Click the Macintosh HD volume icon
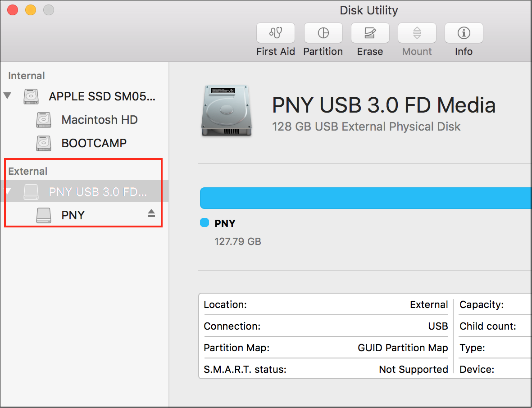The width and height of the screenshot is (532, 408). point(43,119)
